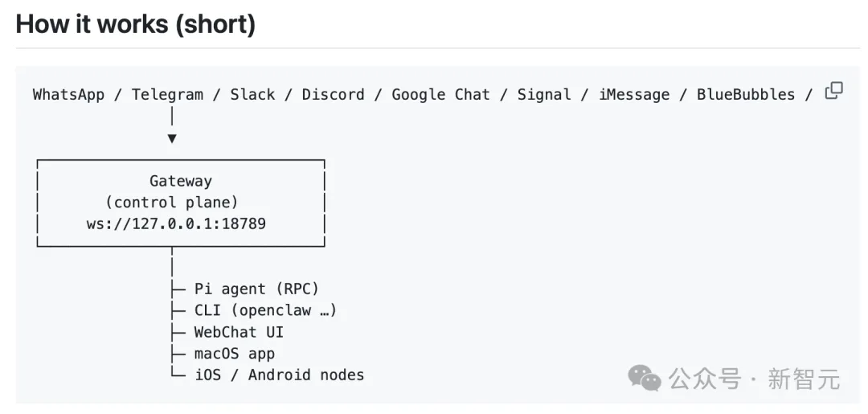Click the "macOS app" tree entry
868x414 pixels.
[x=234, y=354]
